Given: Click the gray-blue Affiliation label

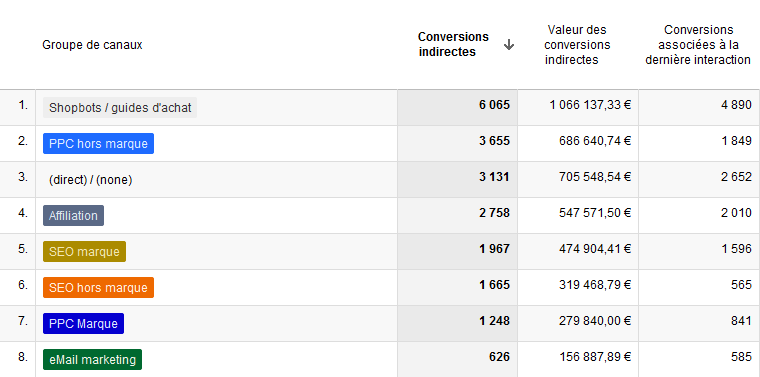Looking at the screenshot, I should pyautogui.click(x=73, y=216).
